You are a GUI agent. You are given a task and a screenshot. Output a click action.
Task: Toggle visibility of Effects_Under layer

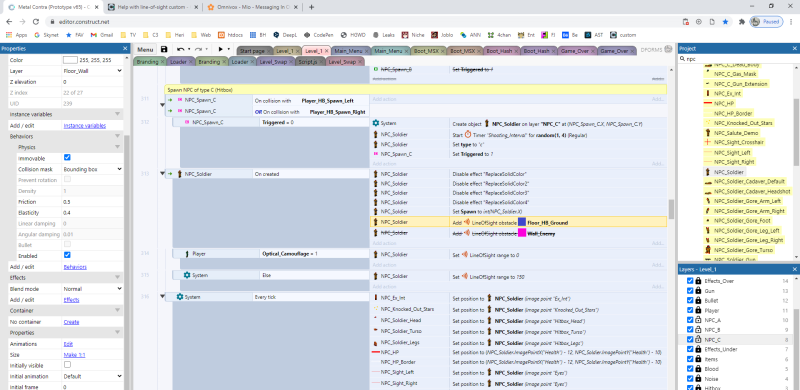[x=690, y=349]
